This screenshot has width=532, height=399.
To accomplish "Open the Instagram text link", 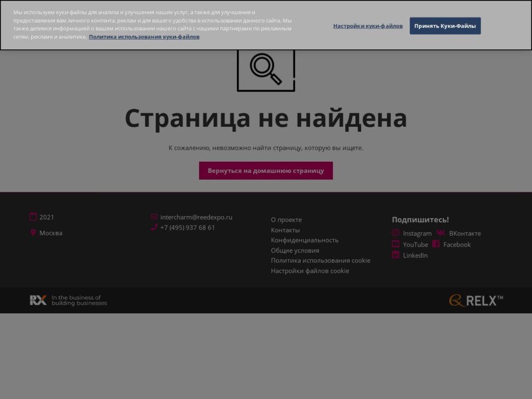I will coord(417,233).
